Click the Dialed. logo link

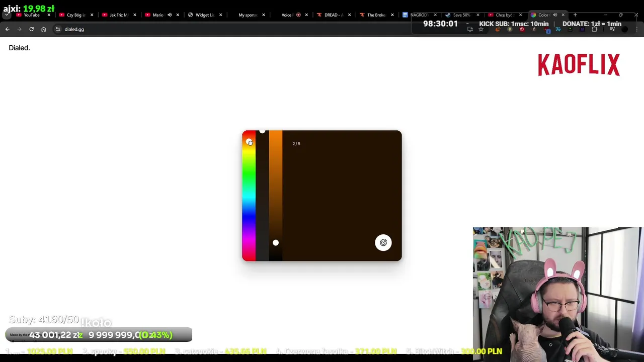click(x=19, y=48)
